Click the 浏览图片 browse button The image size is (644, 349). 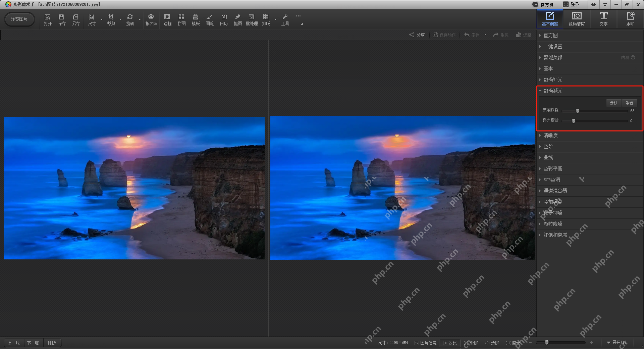[x=19, y=19]
